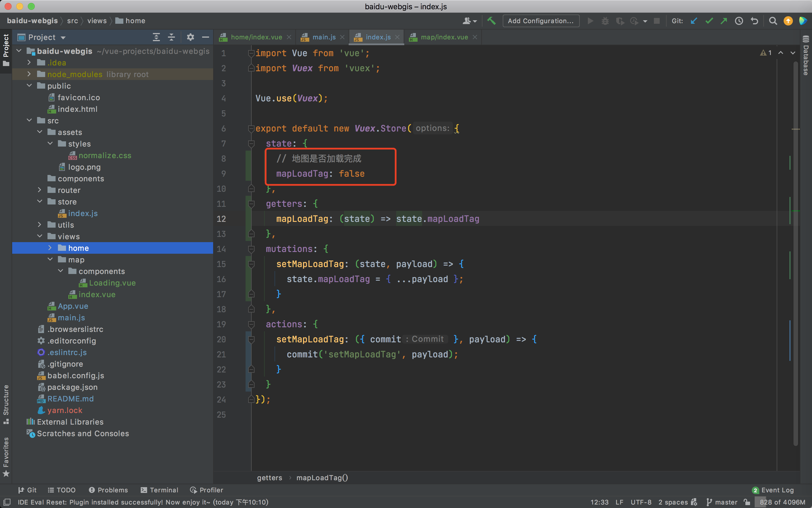Screen dimensions: 812x508
Task: Click the Debug bug icon
Action: pos(605,21)
